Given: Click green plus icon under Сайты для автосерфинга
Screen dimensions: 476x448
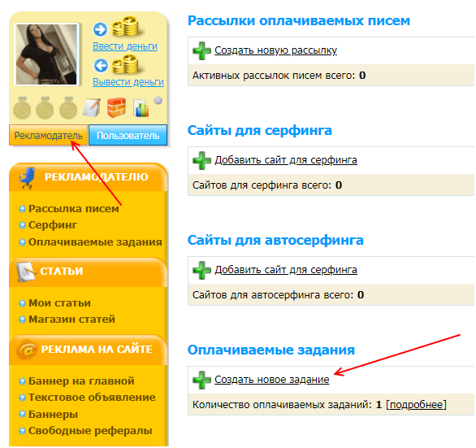Looking at the screenshot, I should pyautogui.click(x=201, y=270).
